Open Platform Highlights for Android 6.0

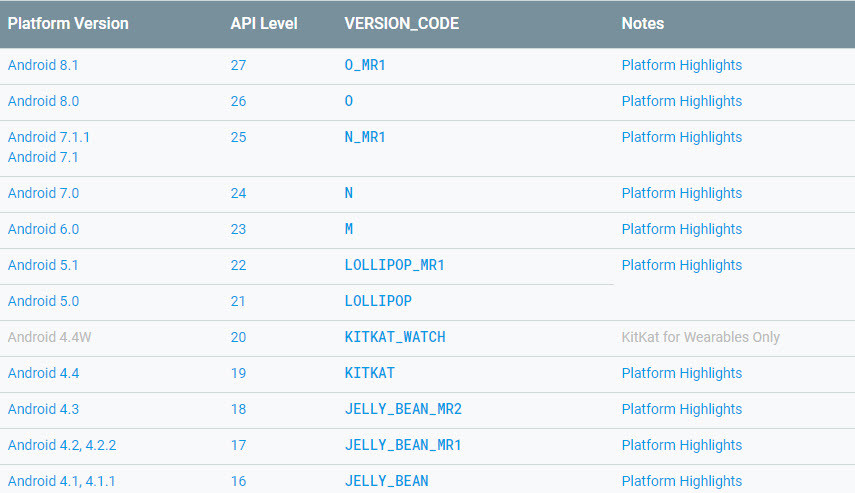(x=682, y=230)
